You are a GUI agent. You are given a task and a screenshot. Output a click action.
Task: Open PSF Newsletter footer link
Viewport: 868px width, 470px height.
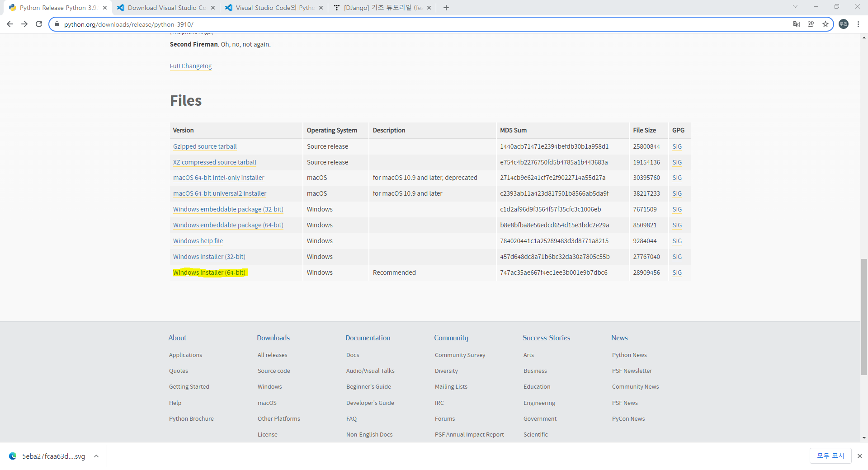pos(632,371)
